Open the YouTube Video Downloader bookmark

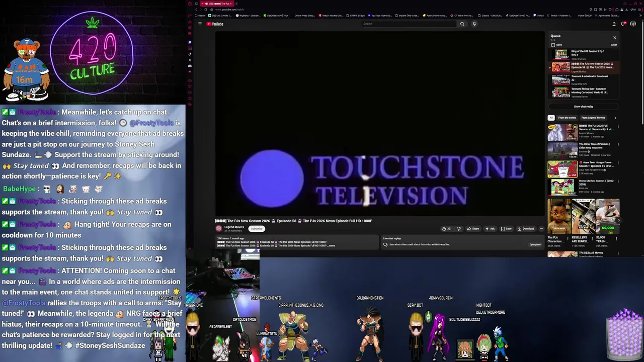point(380,16)
